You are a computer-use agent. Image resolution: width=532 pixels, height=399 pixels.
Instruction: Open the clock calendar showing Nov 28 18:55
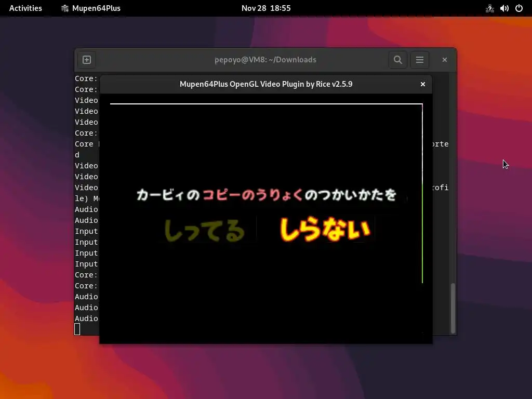pos(266,8)
